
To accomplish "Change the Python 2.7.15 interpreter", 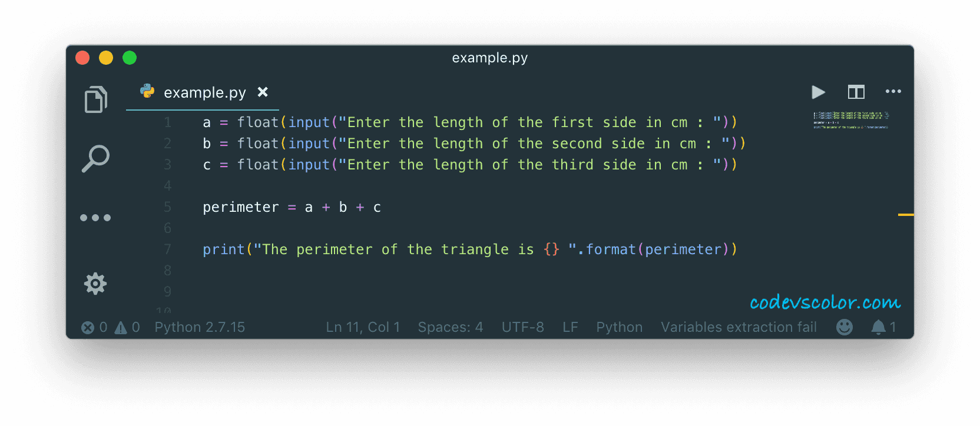I will pos(200,327).
